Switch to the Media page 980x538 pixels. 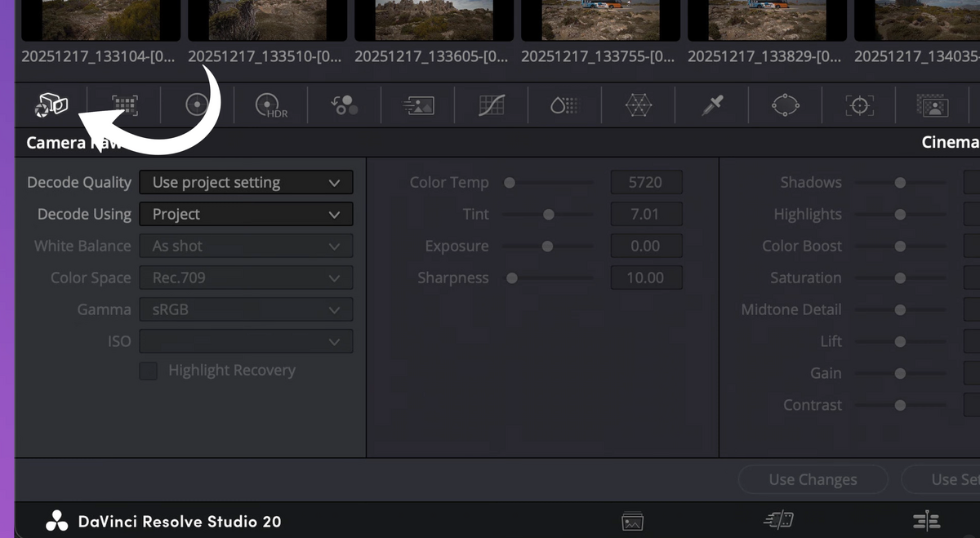point(632,521)
